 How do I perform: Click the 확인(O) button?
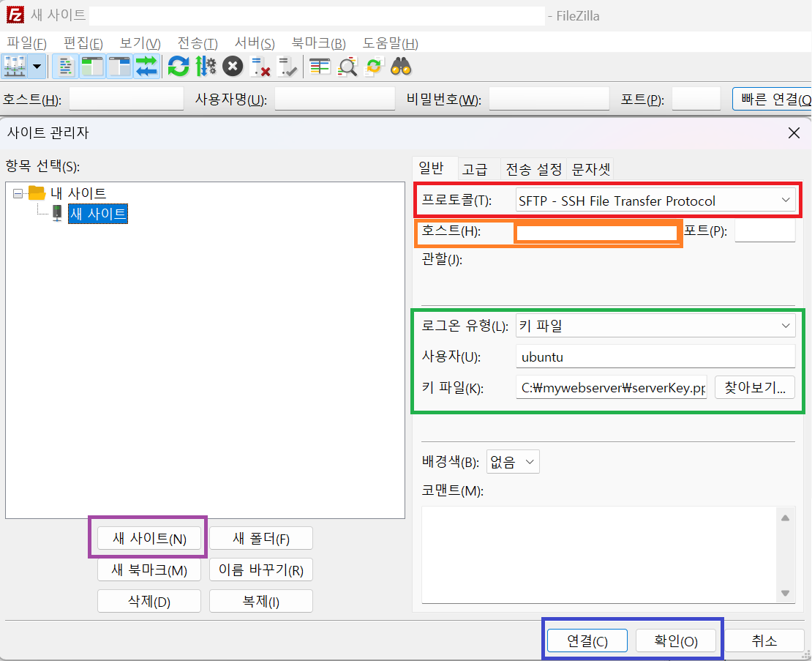(676, 641)
